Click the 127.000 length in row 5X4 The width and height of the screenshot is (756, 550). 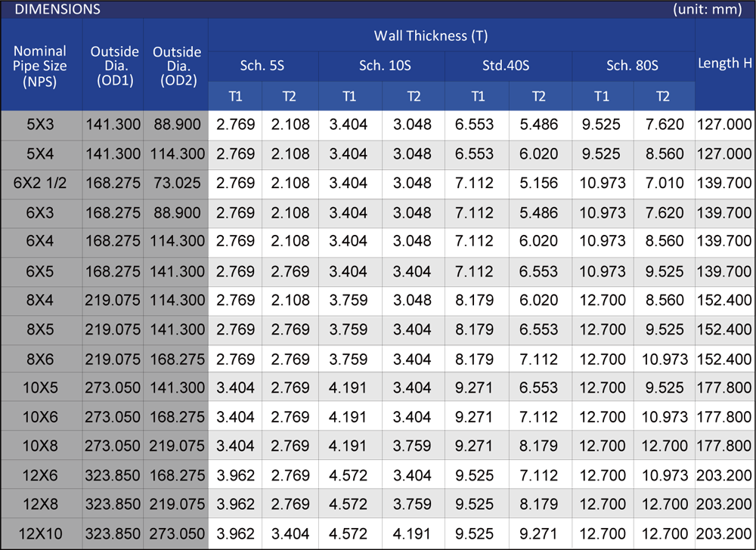(x=724, y=153)
